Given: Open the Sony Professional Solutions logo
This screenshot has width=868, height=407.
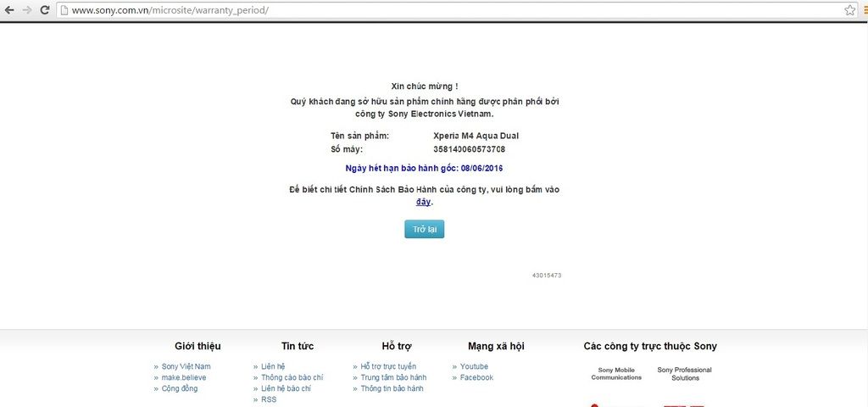Looking at the screenshot, I should click(684, 373).
